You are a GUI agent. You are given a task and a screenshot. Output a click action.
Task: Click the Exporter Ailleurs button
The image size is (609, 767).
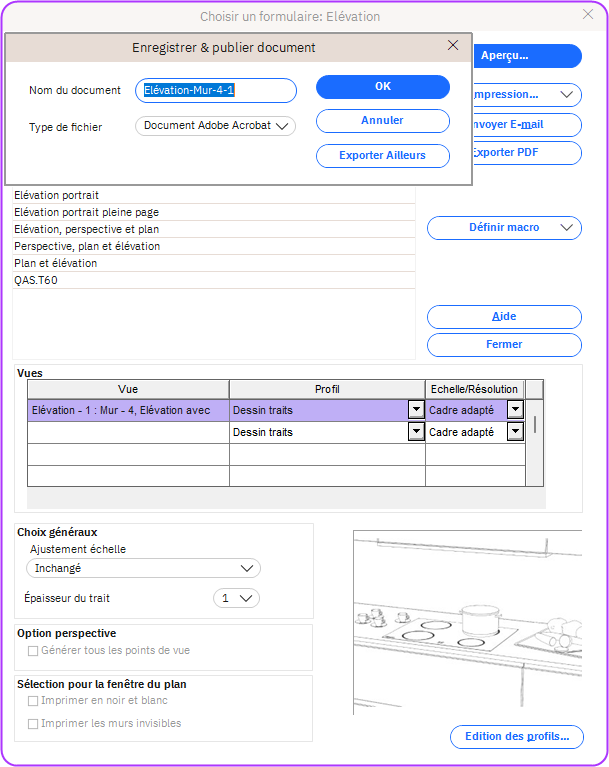[382, 155]
